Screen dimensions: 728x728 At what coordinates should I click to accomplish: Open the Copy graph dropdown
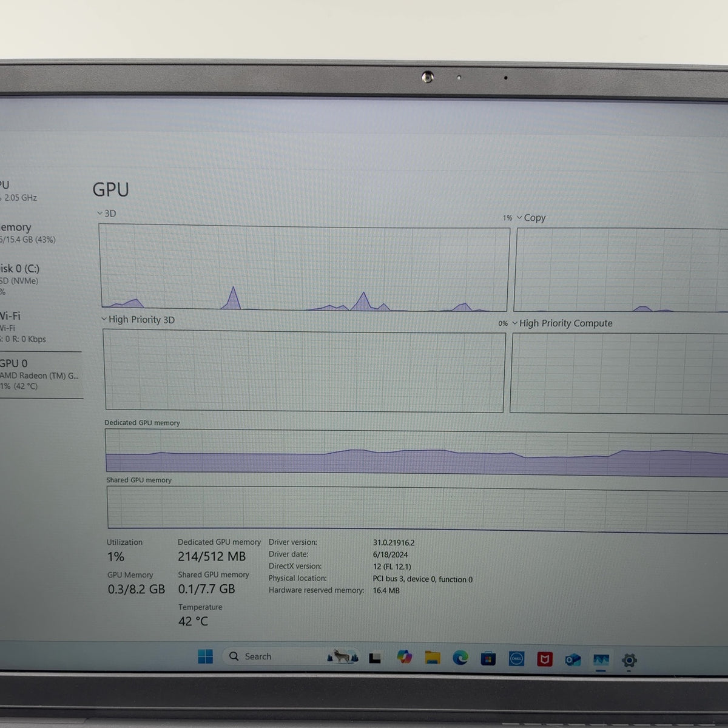(x=531, y=218)
